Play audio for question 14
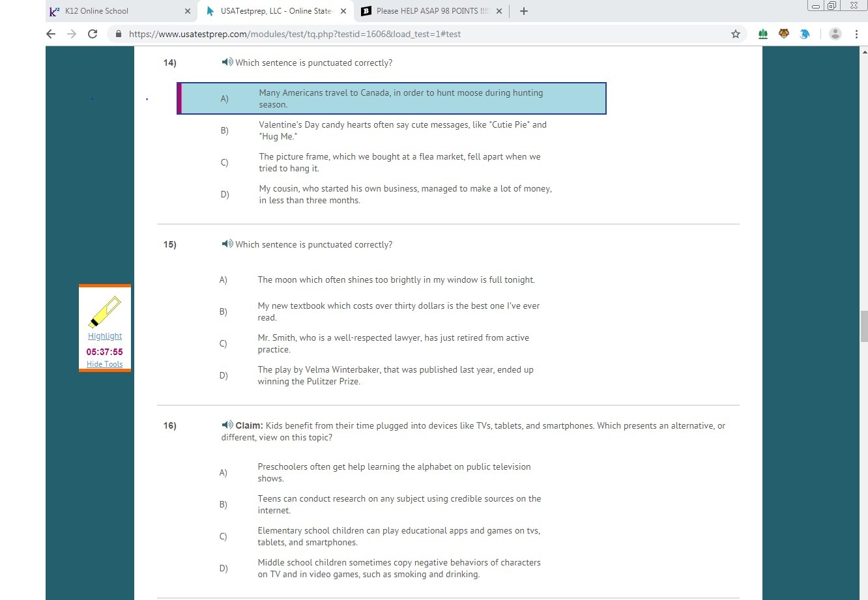 227,62
